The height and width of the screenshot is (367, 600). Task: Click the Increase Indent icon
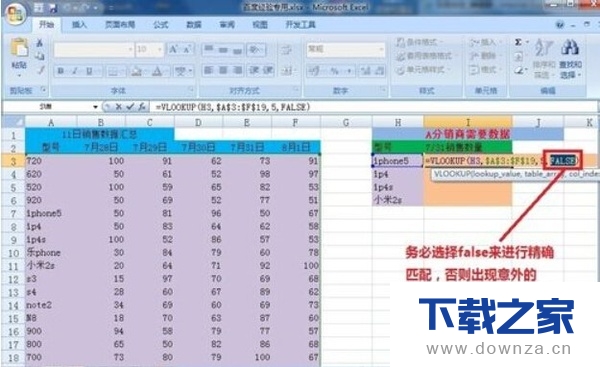click(x=267, y=70)
